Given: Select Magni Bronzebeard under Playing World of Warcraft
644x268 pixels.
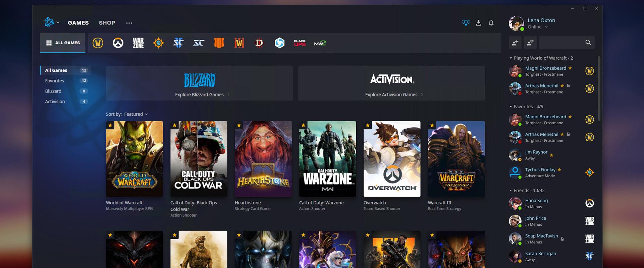Looking at the screenshot, I should click(552, 71).
